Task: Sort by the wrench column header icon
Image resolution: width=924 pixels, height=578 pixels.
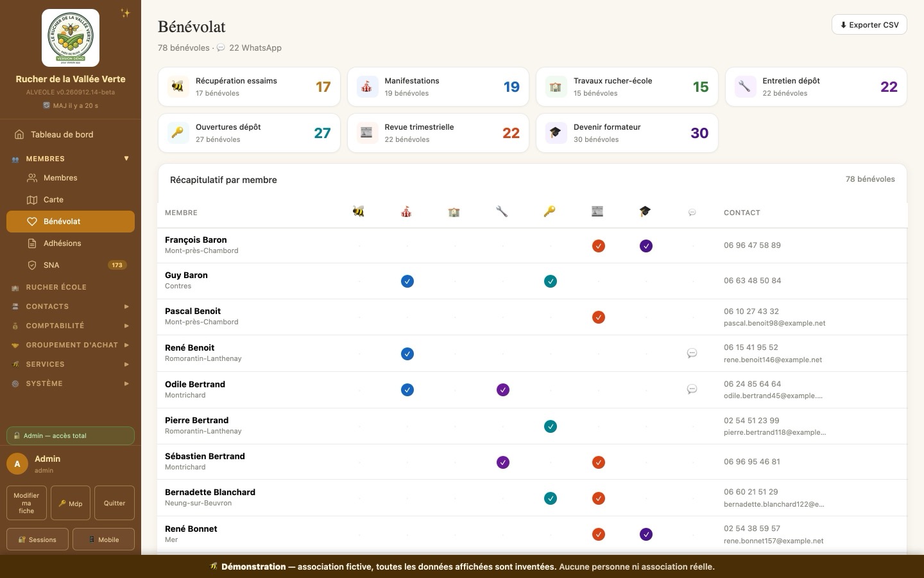Action: tap(502, 211)
